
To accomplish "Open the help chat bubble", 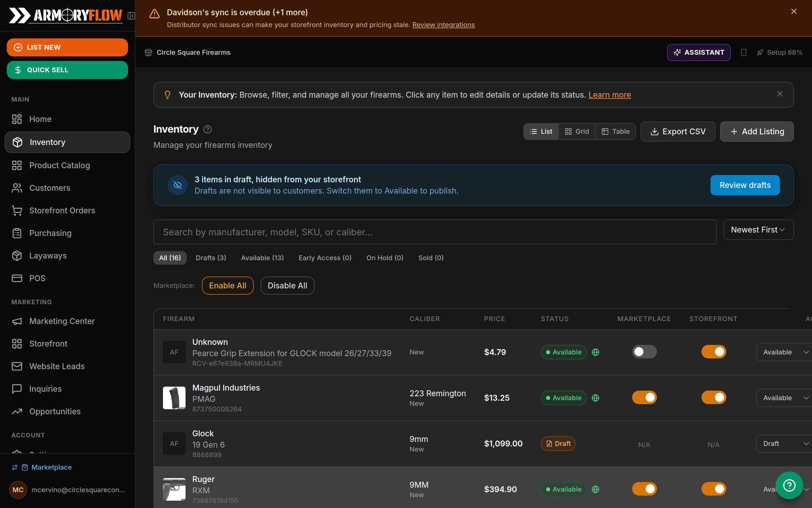I will [x=789, y=485].
